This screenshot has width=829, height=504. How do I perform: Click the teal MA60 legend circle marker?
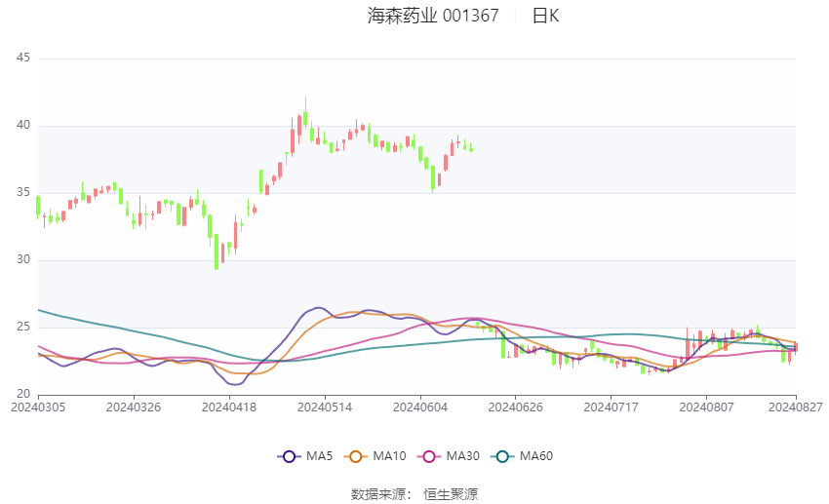pos(503,455)
